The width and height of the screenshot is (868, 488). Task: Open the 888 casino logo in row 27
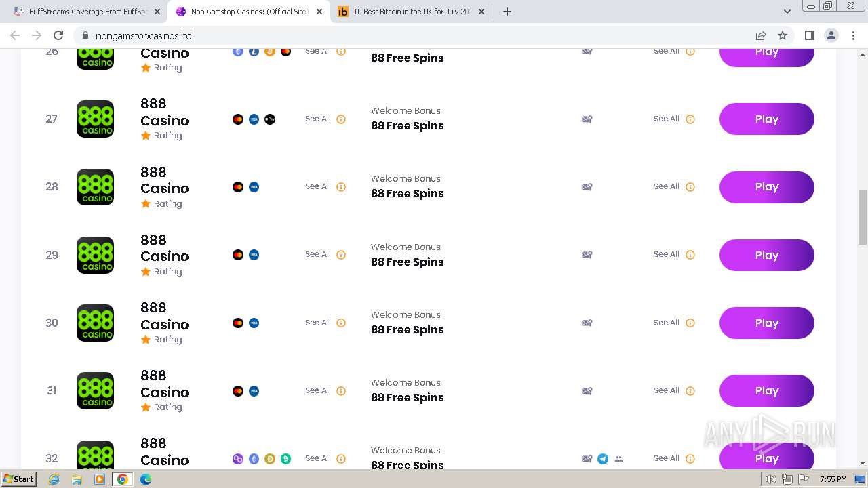(x=96, y=119)
